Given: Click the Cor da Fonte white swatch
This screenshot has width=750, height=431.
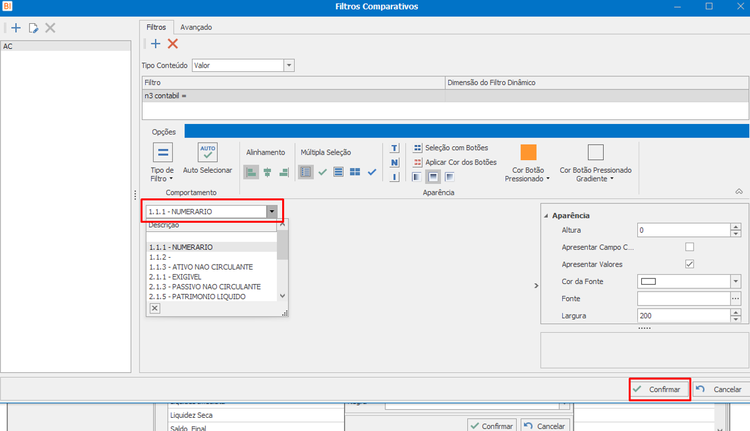Looking at the screenshot, I should [648, 281].
